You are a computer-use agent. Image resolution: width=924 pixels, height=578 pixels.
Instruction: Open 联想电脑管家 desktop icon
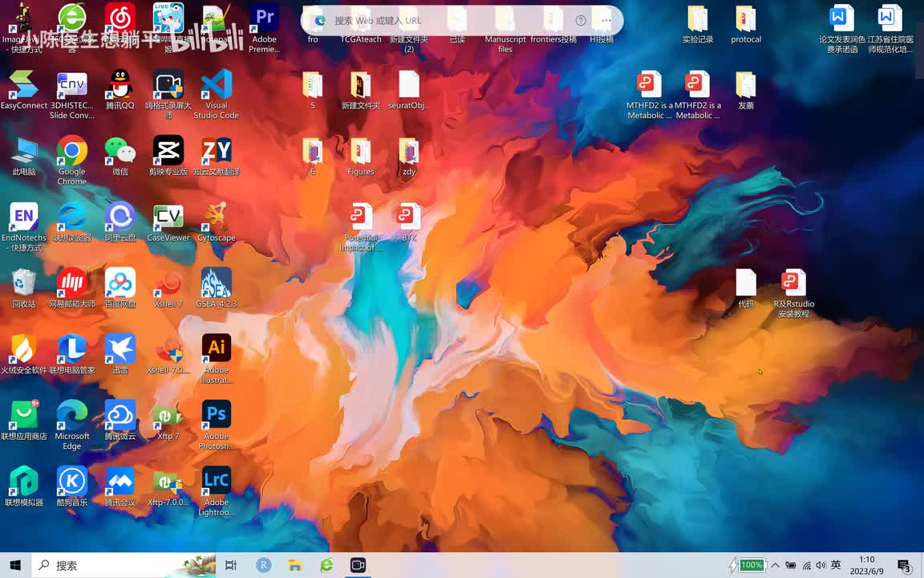(x=72, y=354)
